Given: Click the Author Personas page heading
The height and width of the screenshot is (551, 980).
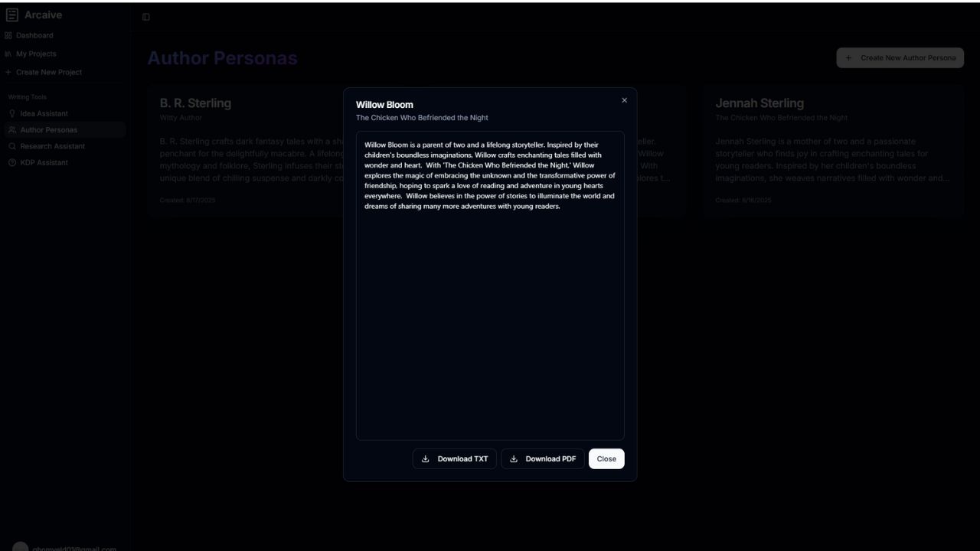Looking at the screenshot, I should (x=222, y=58).
